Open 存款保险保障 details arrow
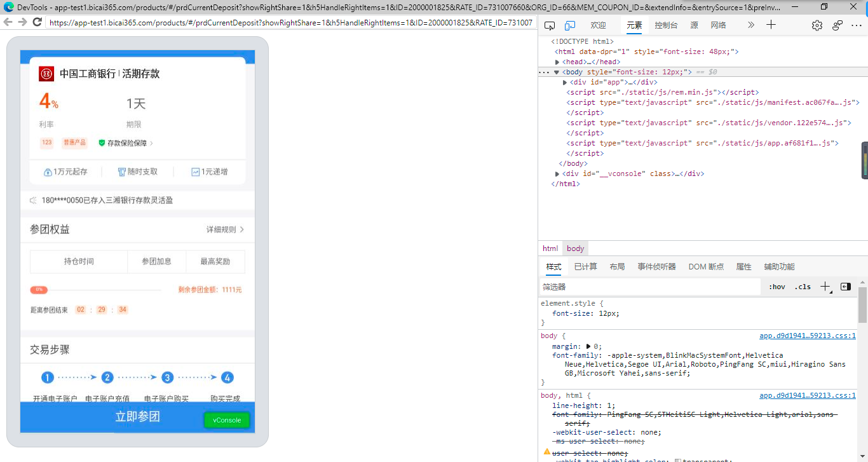This screenshot has height=462, width=868. tap(151, 144)
